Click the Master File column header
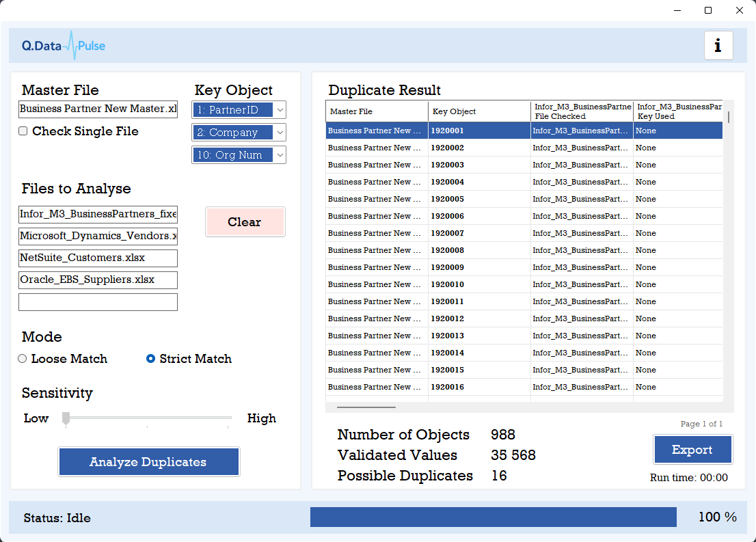 coord(377,111)
